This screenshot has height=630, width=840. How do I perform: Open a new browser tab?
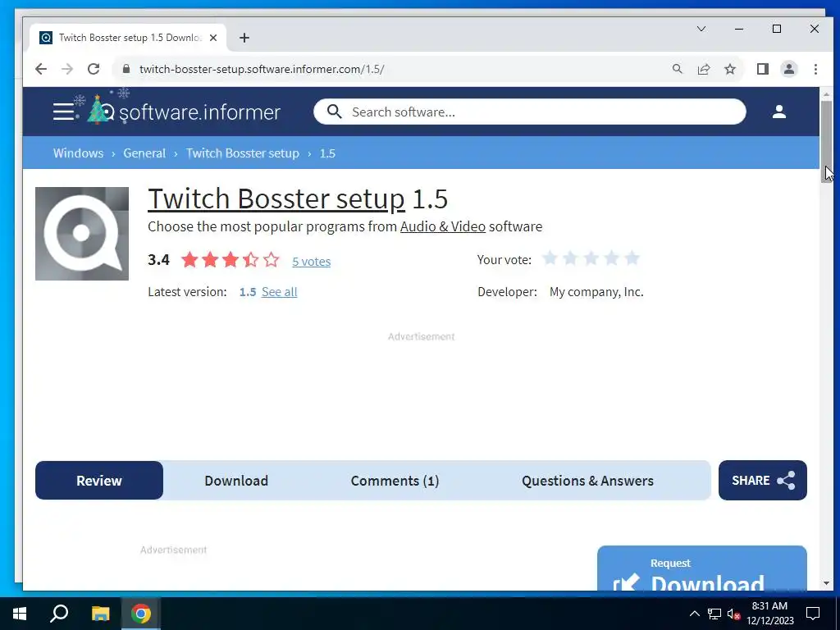click(x=244, y=38)
